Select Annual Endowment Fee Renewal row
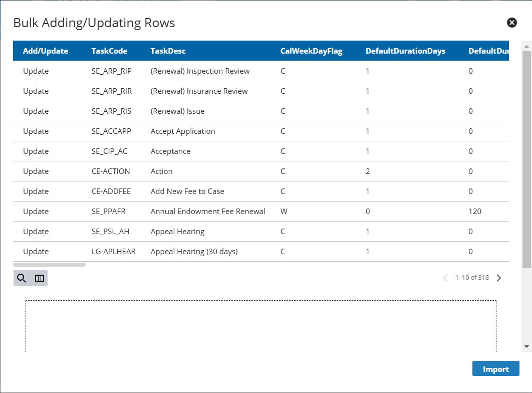The width and height of the screenshot is (532, 393). 208,212
